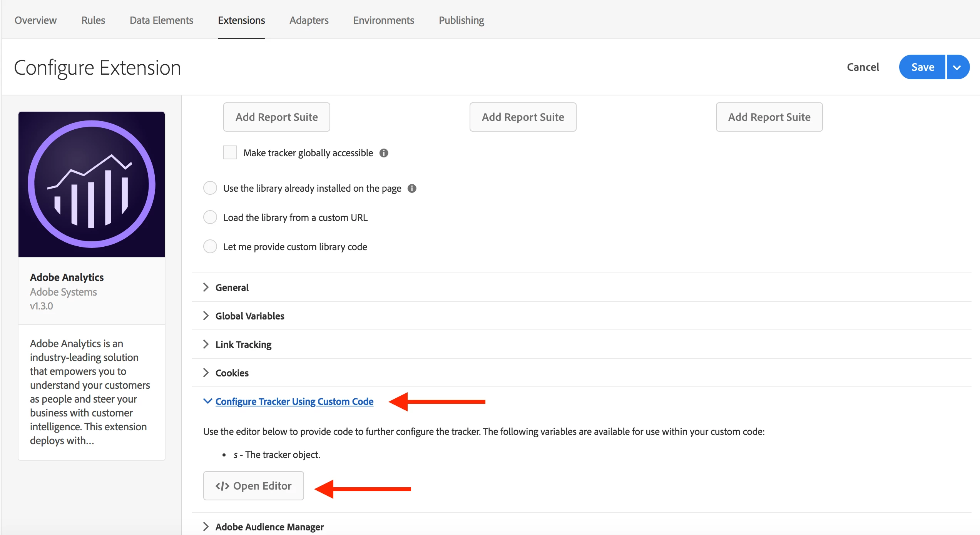Click Cancel to discard changes

(863, 67)
